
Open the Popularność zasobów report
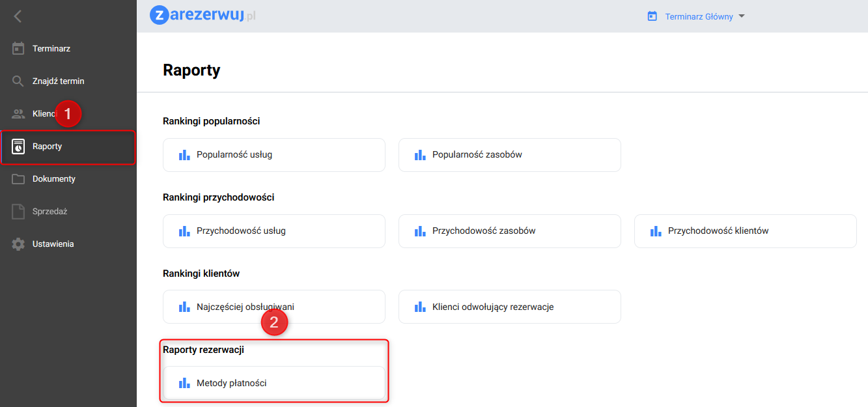(509, 155)
